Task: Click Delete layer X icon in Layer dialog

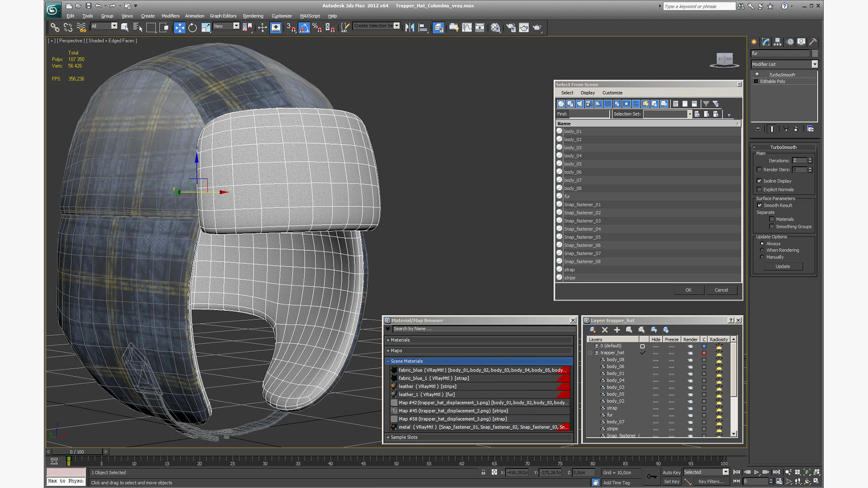Action: [x=605, y=330]
